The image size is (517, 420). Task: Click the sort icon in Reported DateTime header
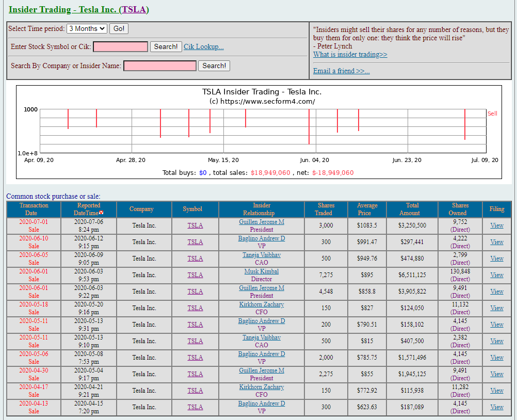pyautogui.click(x=101, y=213)
